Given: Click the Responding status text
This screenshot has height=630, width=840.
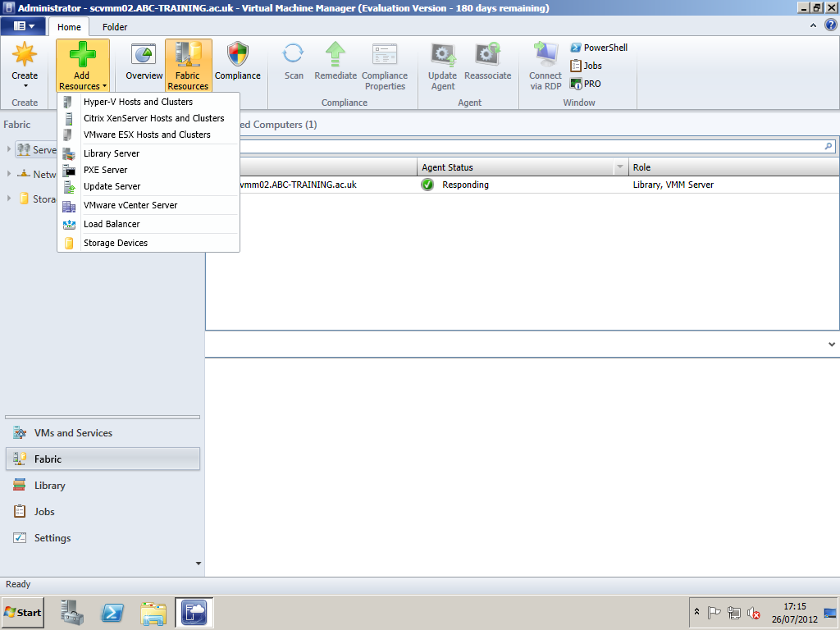Looking at the screenshot, I should coord(465,185).
